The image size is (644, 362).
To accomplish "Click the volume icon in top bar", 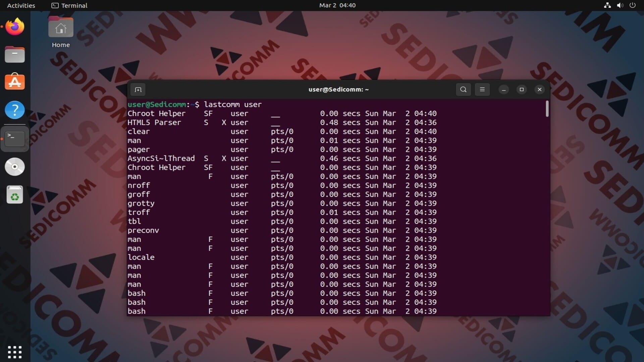I will point(620,5).
